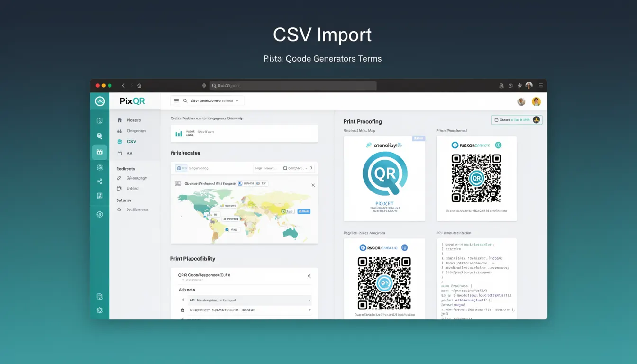Close the world map panel with the X

tap(313, 185)
